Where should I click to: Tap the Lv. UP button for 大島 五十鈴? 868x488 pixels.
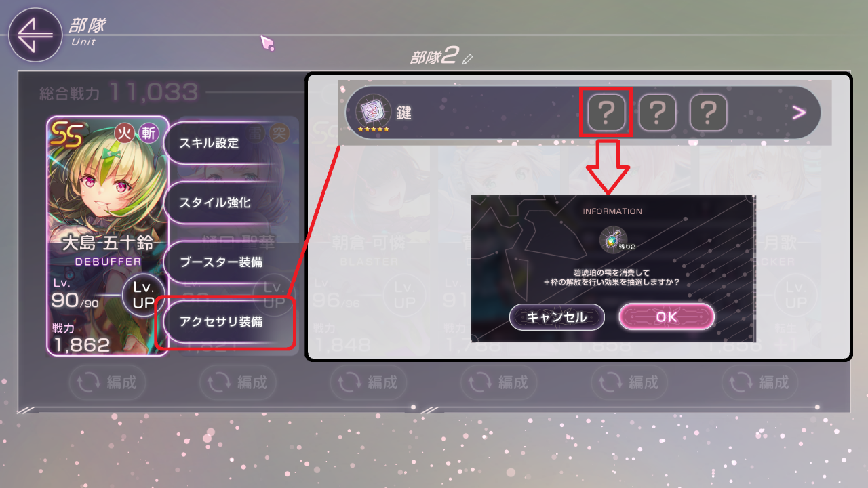(143, 296)
